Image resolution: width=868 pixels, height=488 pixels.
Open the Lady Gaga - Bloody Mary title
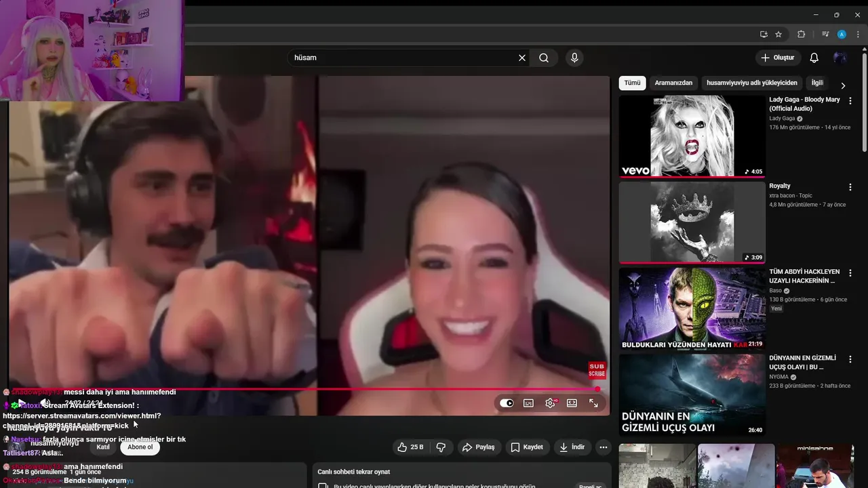pos(804,104)
